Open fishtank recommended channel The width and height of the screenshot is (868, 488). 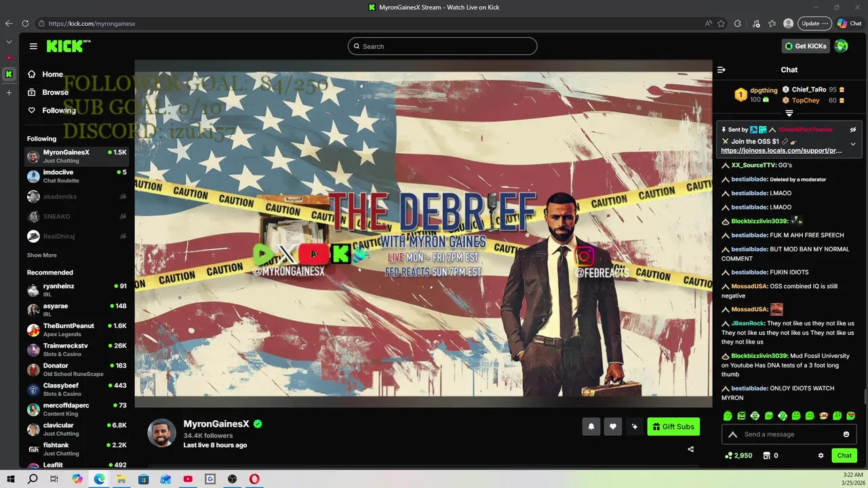77,449
